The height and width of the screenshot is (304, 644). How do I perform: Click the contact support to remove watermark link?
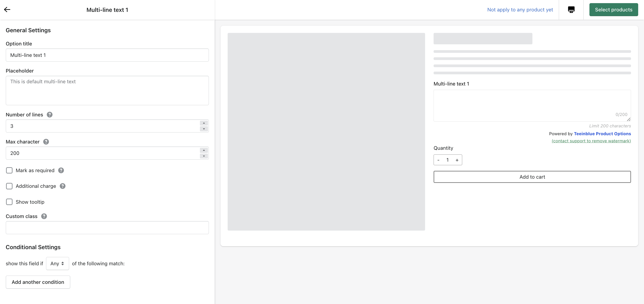click(591, 141)
